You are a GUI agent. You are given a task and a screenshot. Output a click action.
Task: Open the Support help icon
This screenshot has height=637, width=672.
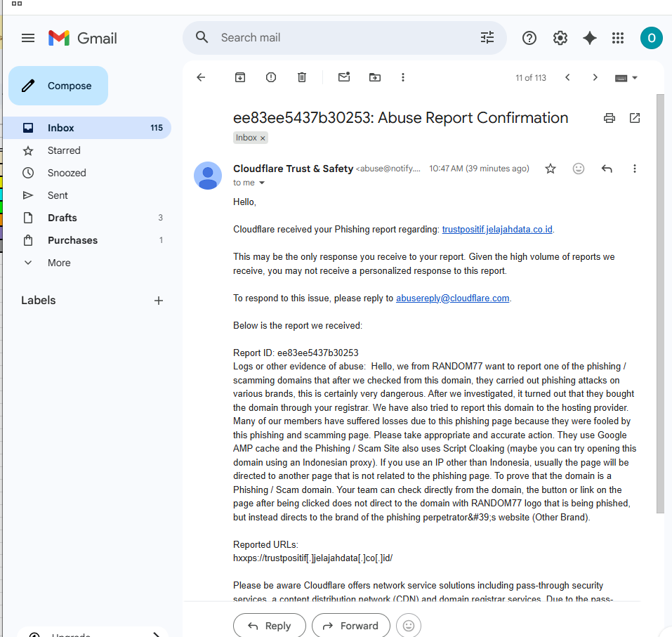pos(529,38)
